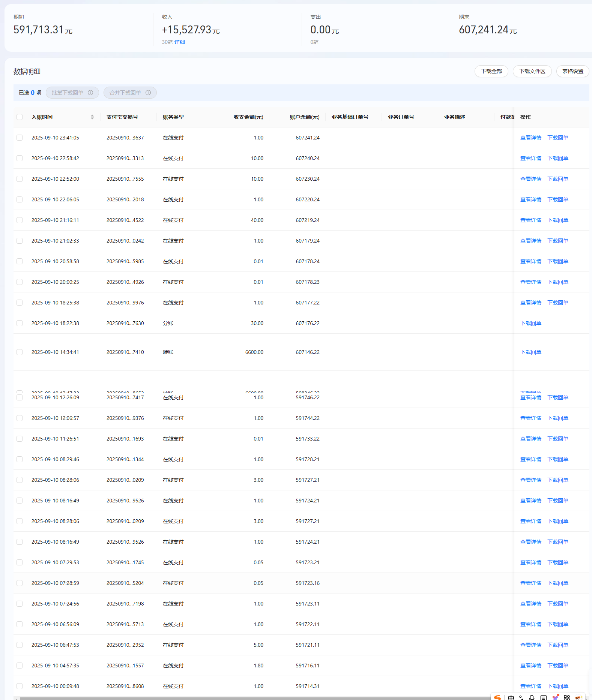Click the IME punctuation toggle icon
The height and width of the screenshot is (700, 592).
521,697
